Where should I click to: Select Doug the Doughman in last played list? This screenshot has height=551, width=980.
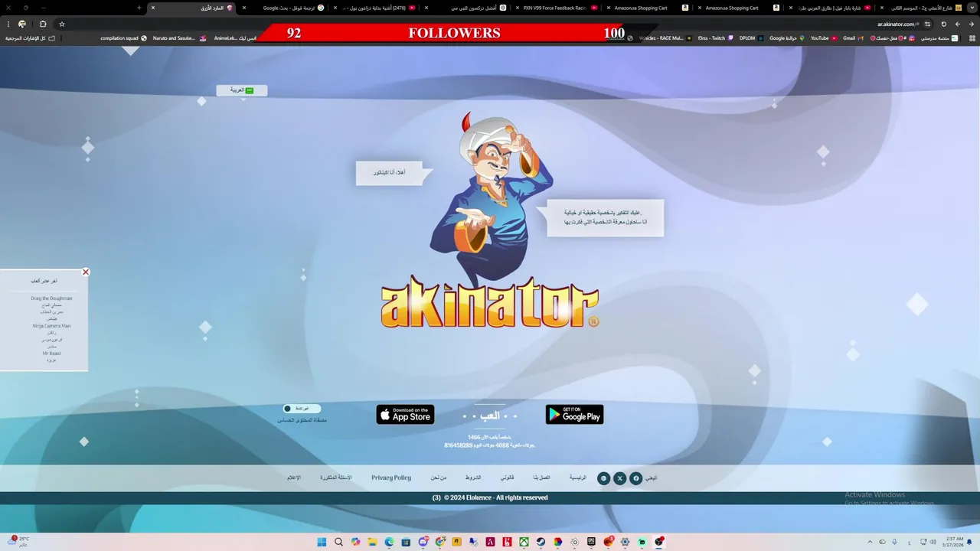(x=51, y=298)
